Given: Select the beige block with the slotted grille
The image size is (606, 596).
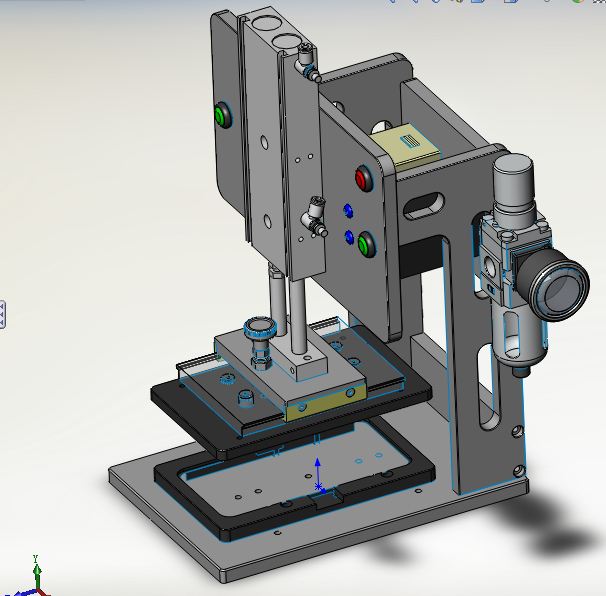Looking at the screenshot, I should tap(405, 146).
